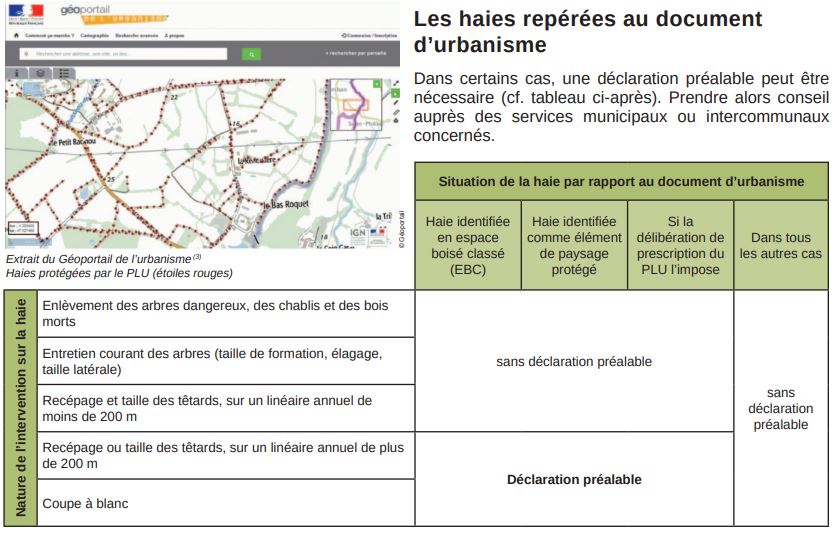Viewport: 839px width, 534px height.
Task: Open the 'A propos' menu item
Action: click(175, 35)
